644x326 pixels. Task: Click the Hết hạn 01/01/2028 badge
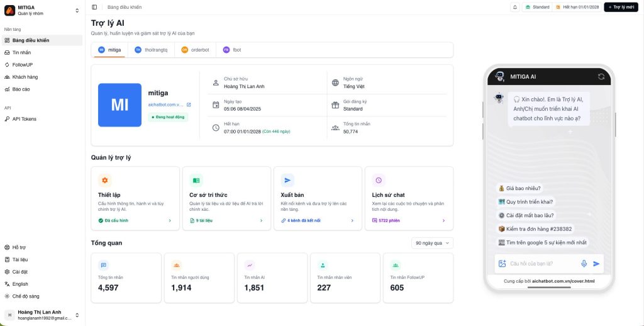tap(577, 7)
